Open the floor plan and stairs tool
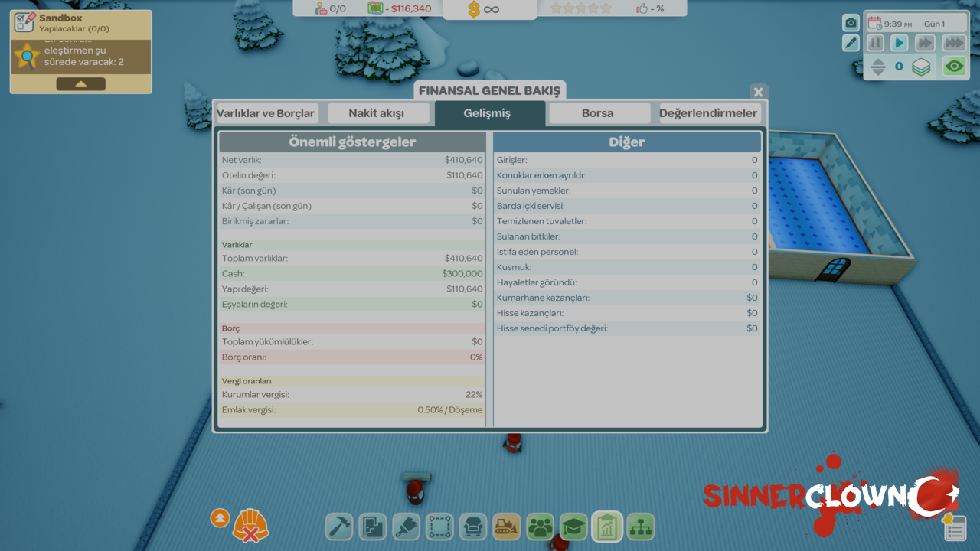The width and height of the screenshot is (980, 551). [x=373, y=527]
